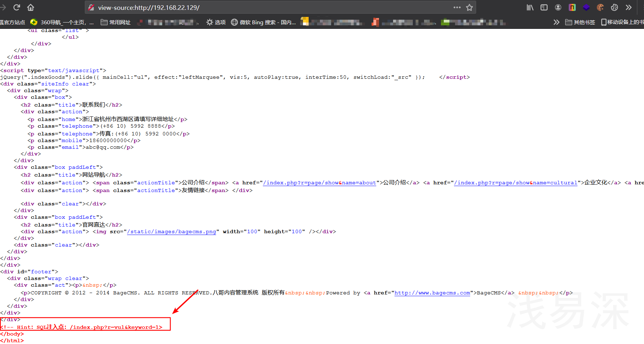Open the 微软 Bing 搜索 bookmark
Viewport: 644px width, 344px height.
[x=263, y=22]
